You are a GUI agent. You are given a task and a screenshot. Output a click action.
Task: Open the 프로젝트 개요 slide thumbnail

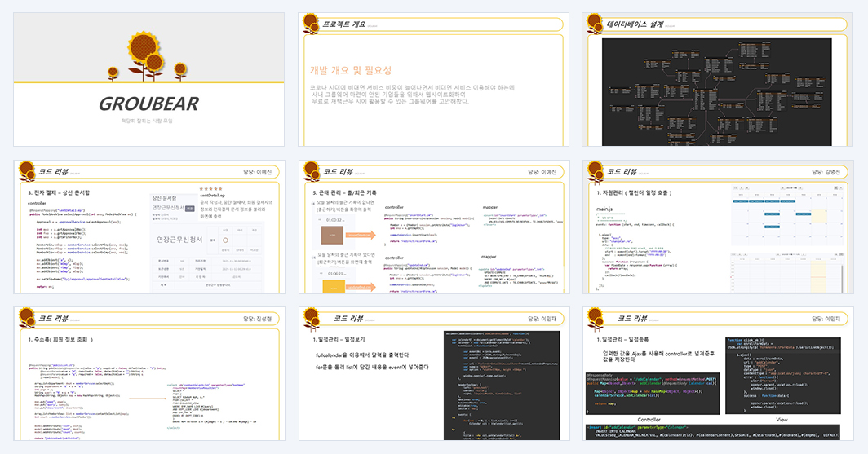pos(433,80)
